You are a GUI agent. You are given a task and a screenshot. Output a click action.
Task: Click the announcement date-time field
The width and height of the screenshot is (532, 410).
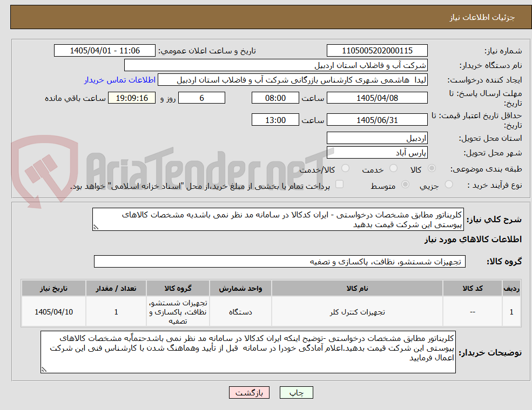(104, 51)
